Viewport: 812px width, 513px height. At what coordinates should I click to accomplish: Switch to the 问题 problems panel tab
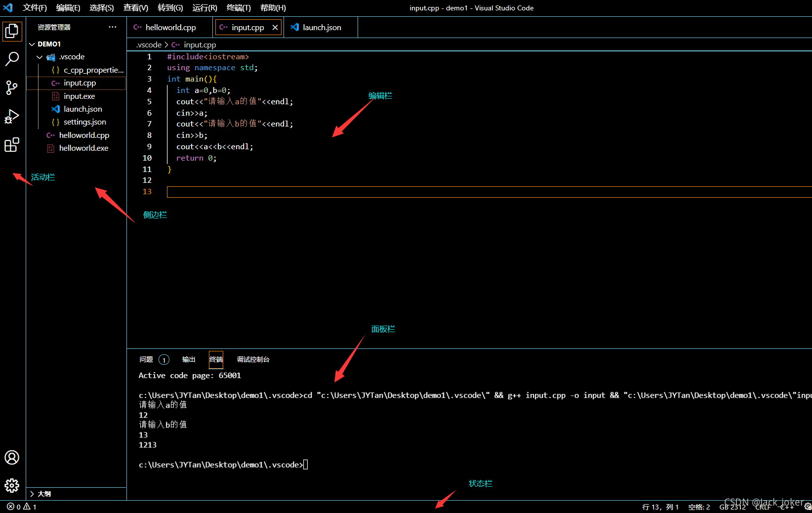click(x=154, y=359)
